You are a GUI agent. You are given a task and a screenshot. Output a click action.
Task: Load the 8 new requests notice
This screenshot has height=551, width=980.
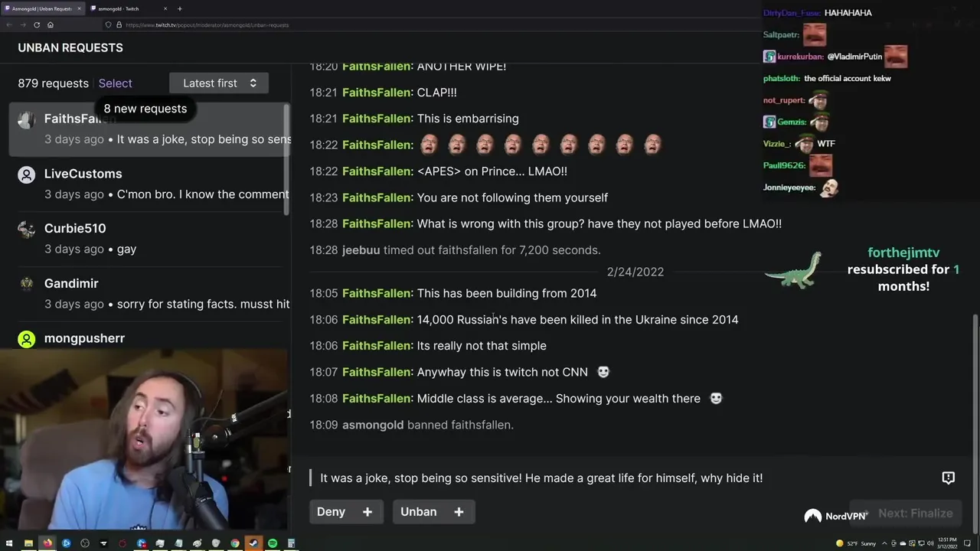[x=145, y=109]
